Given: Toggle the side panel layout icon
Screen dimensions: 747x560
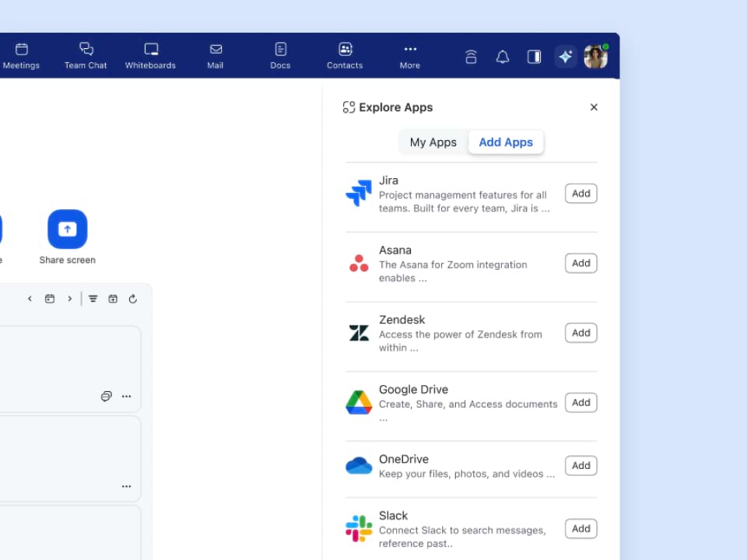Looking at the screenshot, I should click(534, 56).
